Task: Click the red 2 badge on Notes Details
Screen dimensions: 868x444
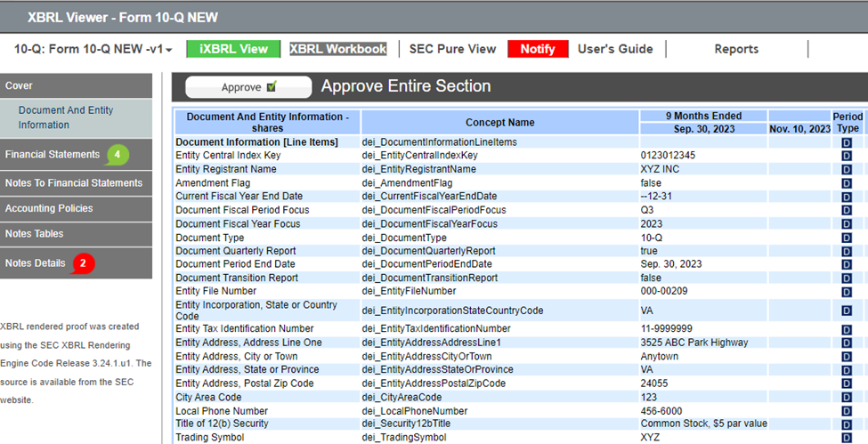Action: (x=83, y=263)
